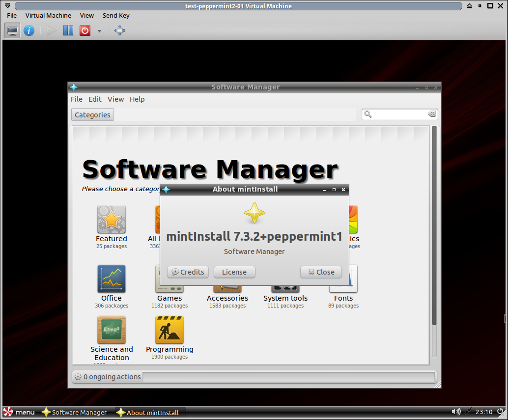Image resolution: width=508 pixels, height=420 pixels.
Task: Close About mintInstall with title bar X
Action: point(343,190)
